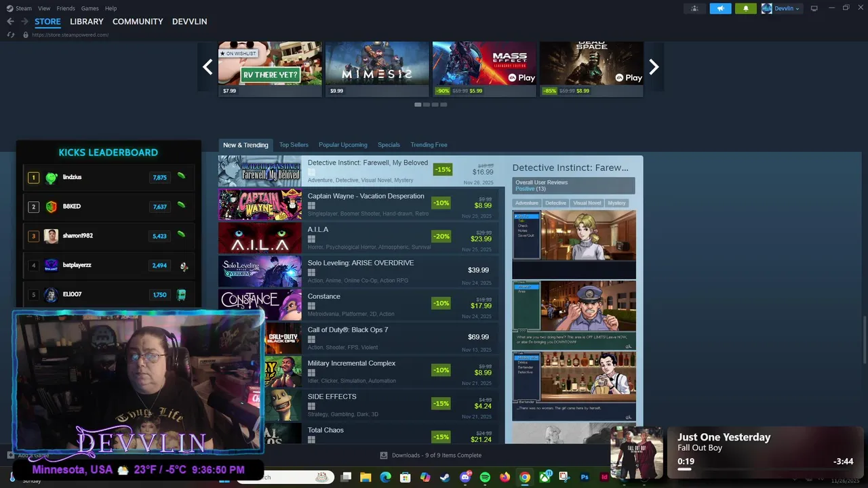Click the Adventure tag in preview panel

526,203
